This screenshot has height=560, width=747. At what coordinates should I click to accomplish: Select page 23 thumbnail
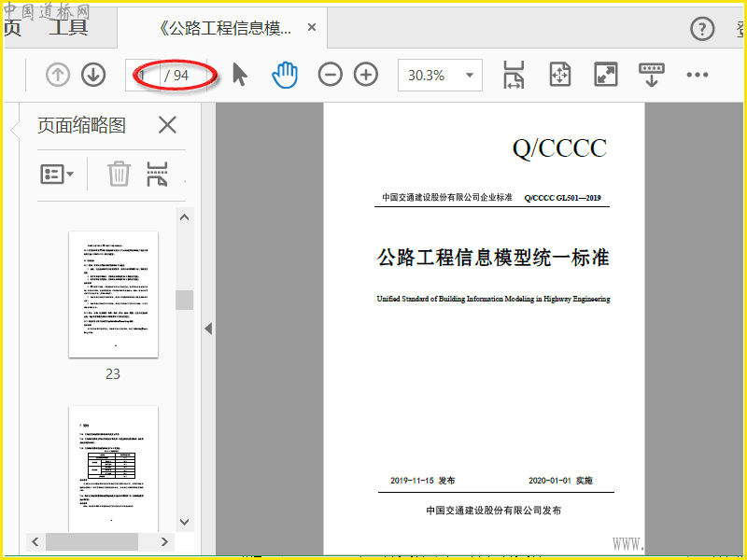click(113, 294)
